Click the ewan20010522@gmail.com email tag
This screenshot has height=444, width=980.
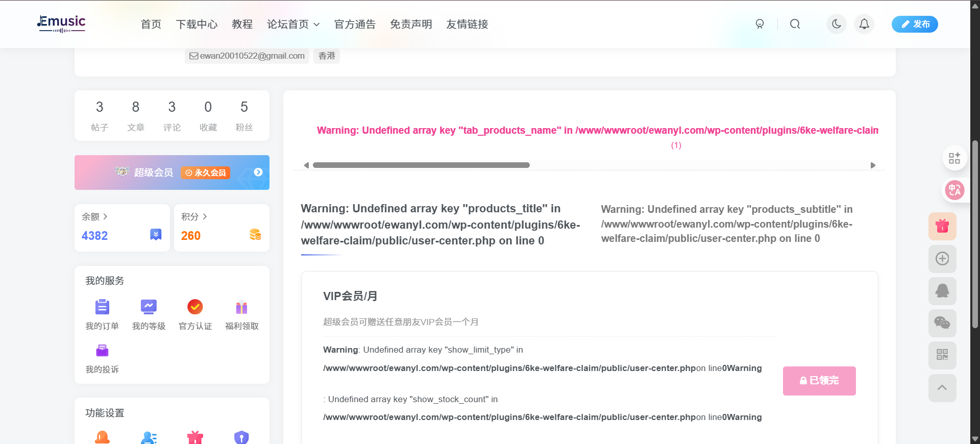coord(247,56)
